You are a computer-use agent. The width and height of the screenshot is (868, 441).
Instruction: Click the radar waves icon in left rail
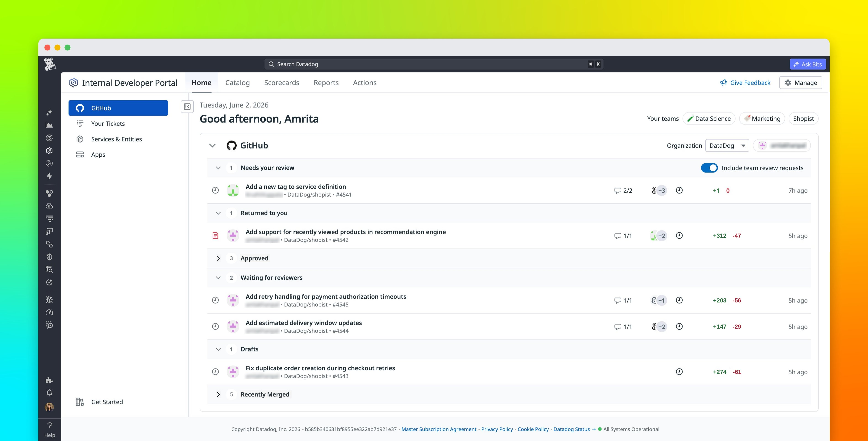tap(50, 164)
